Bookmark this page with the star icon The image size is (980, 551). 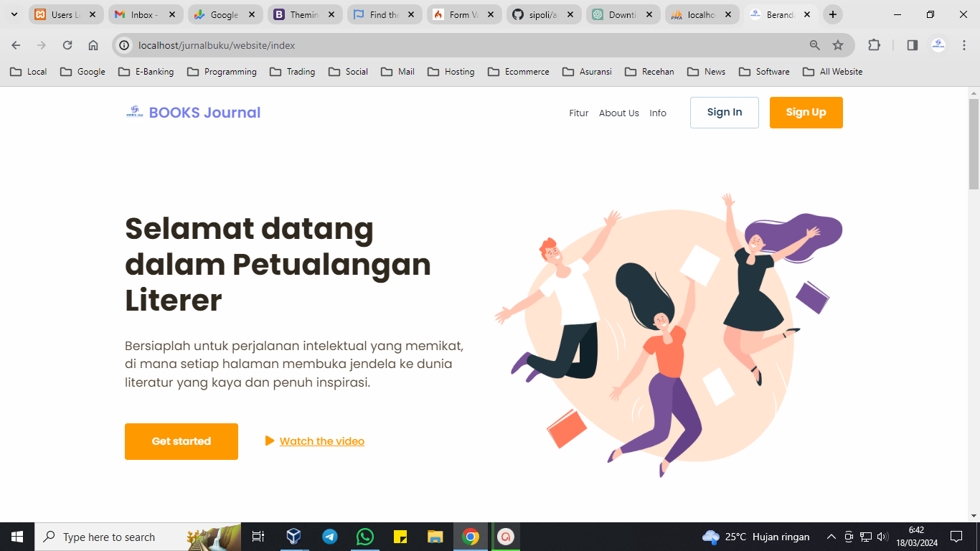[x=838, y=45]
